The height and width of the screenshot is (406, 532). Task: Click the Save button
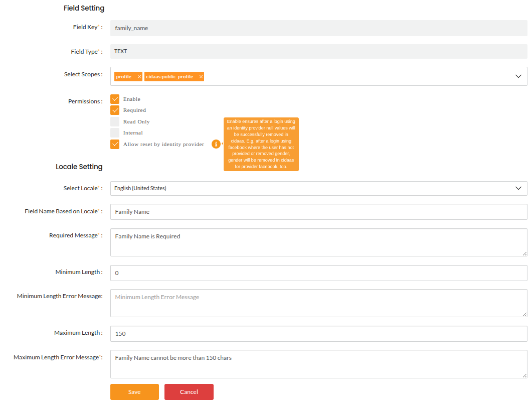(134, 392)
